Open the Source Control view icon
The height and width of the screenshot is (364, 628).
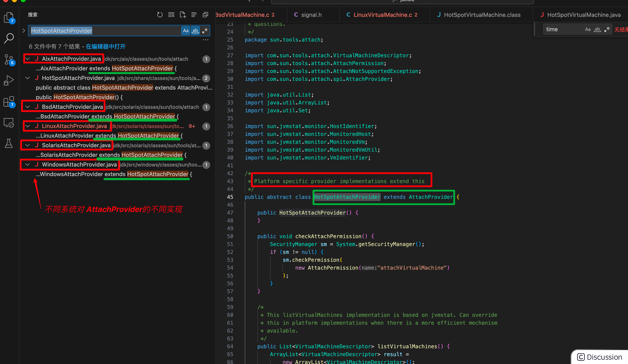tap(9, 60)
